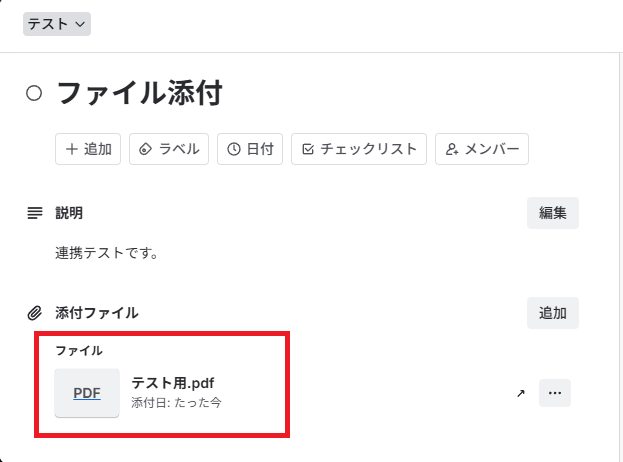Click 編集 to edit the description
This screenshot has height=462, width=623.
tap(553, 213)
